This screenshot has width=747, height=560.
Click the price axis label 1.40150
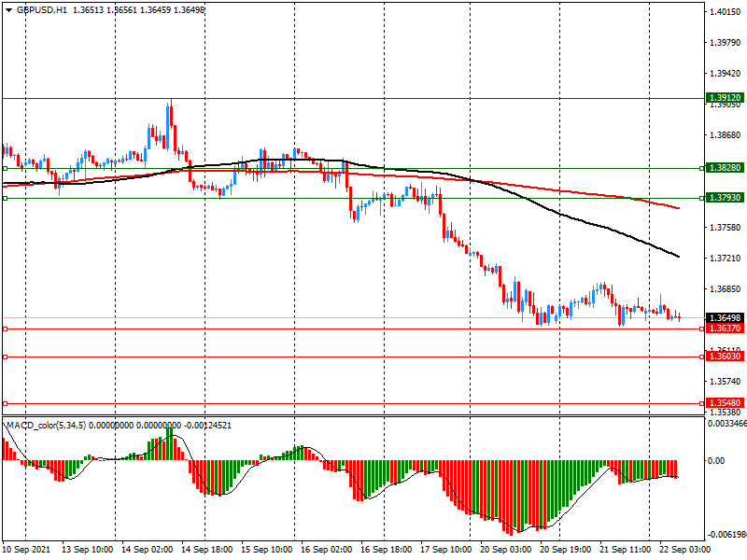(726, 12)
